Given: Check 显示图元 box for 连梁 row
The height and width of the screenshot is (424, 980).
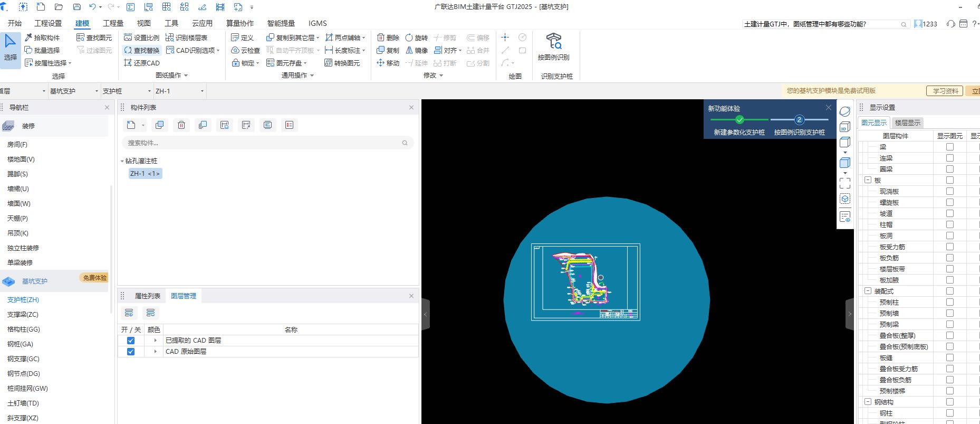Looking at the screenshot, I should coord(950,158).
